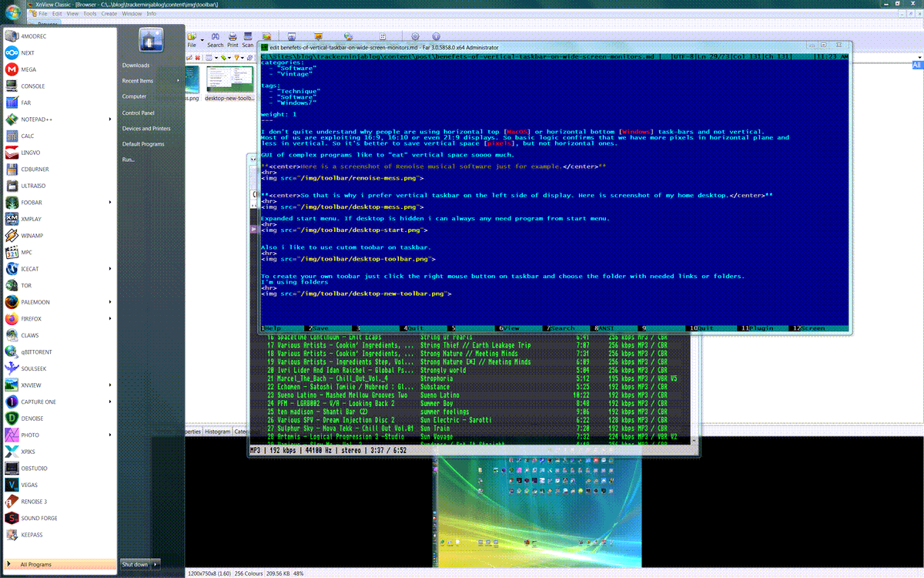Select the desktop-new-toolb... thumbnail in XnView
Viewport: 924px width, 578px height.
click(x=229, y=84)
